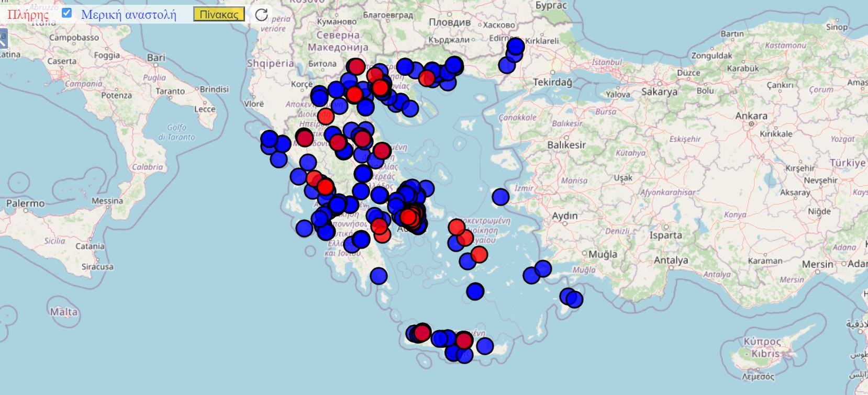Click the Ankara city label
Viewport: 868px width, 395px height.
[x=751, y=116]
